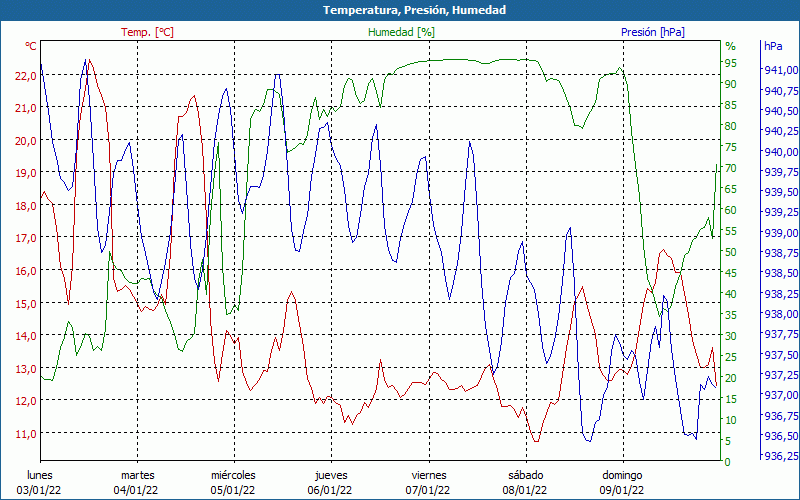800x500 pixels.
Task: Click the 40 humidity axis value
Action: [731, 294]
